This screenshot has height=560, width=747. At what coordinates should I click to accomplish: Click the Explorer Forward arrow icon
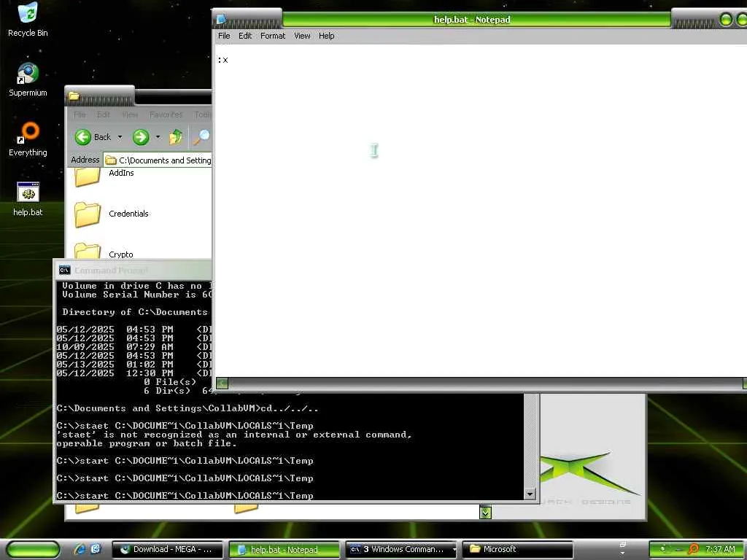[x=141, y=137]
